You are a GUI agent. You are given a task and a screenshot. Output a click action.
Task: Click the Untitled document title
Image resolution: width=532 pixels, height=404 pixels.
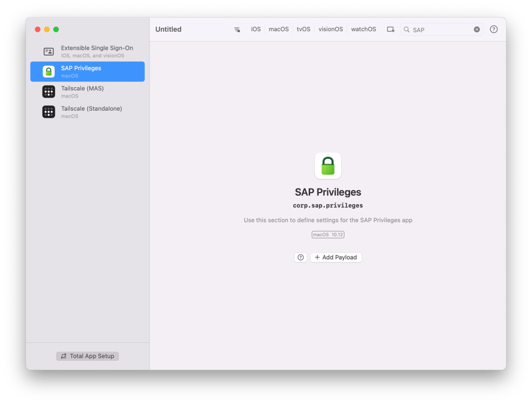point(168,30)
